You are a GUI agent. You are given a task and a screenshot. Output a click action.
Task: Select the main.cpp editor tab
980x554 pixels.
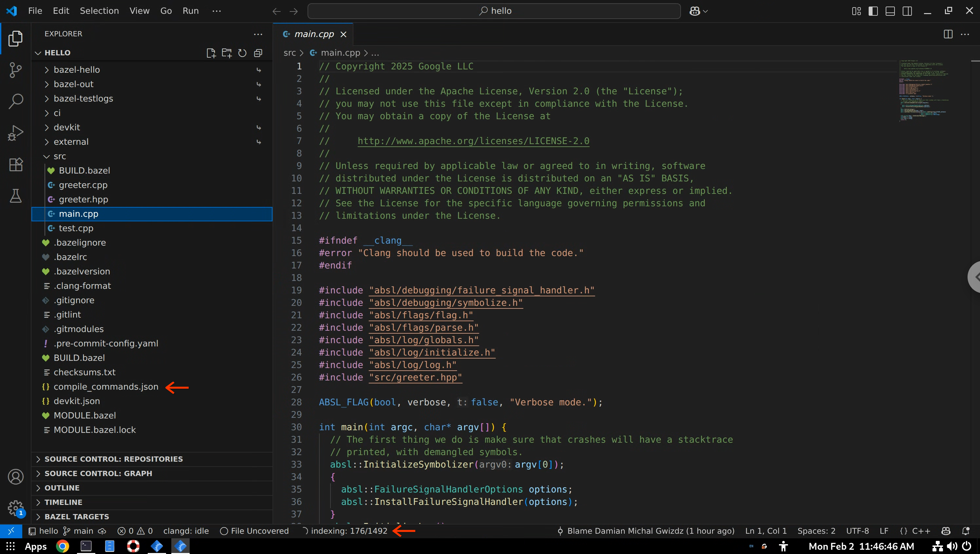(x=313, y=34)
